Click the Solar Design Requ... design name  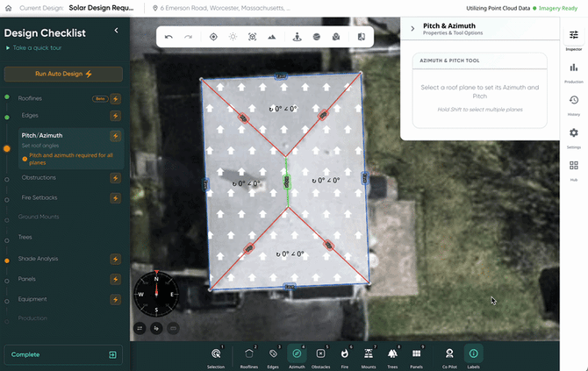pos(101,8)
